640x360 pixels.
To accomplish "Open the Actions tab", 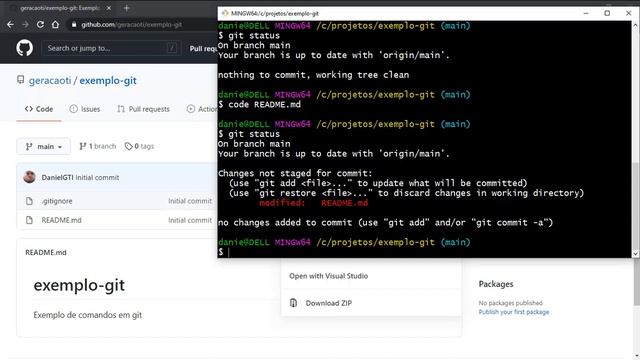I will pos(202,109).
